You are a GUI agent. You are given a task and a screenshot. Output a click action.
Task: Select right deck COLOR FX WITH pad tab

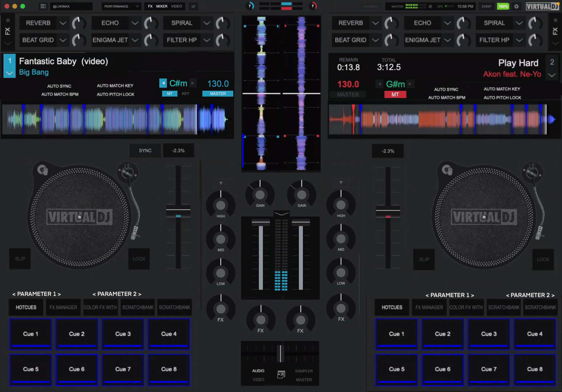tap(466, 307)
